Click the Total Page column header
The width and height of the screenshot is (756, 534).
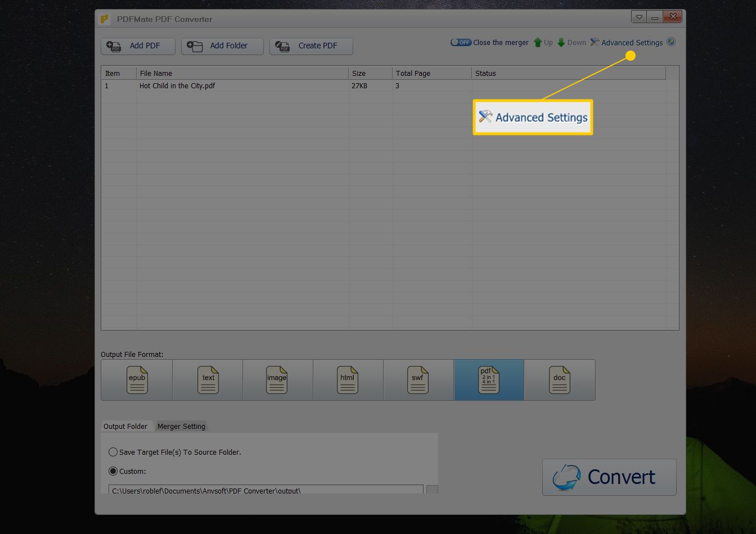[x=431, y=73]
